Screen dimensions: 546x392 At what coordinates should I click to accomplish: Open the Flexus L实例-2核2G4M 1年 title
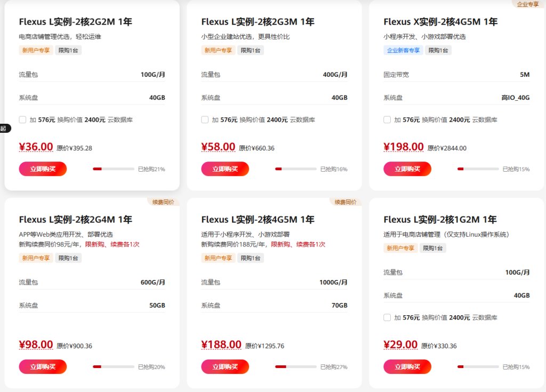pos(76,220)
